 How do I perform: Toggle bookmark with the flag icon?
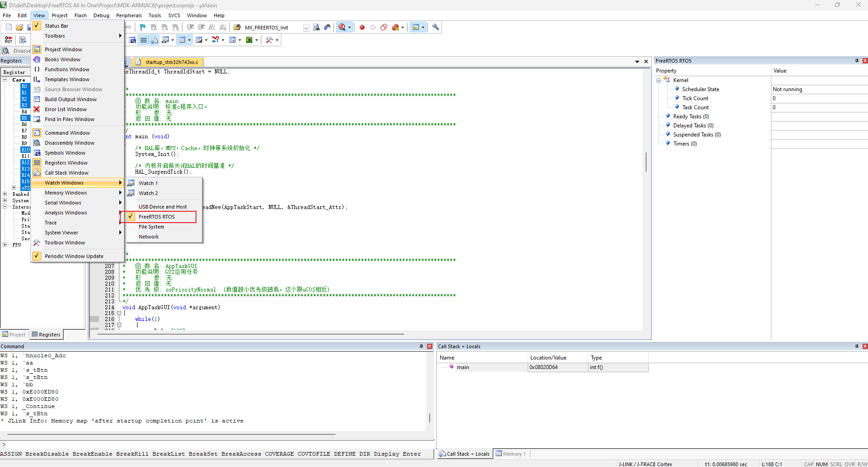[x=142, y=27]
